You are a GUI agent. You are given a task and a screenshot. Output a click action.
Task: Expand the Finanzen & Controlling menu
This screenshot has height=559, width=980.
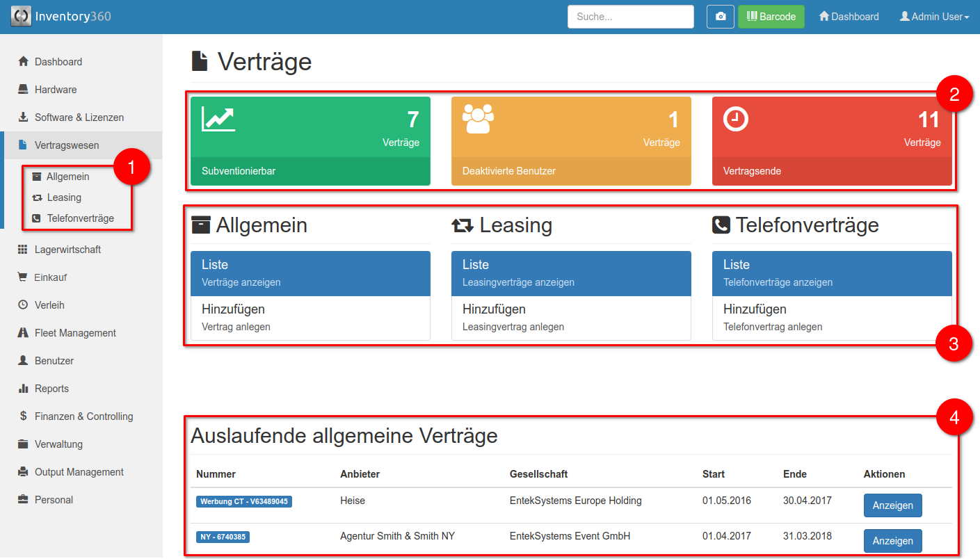[x=83, y=416]
